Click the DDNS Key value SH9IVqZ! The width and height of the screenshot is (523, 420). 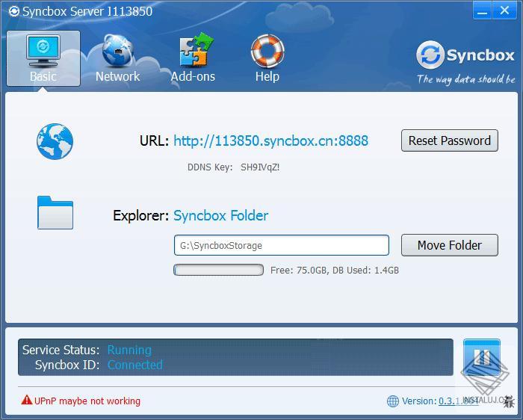(x=260, y=167)
